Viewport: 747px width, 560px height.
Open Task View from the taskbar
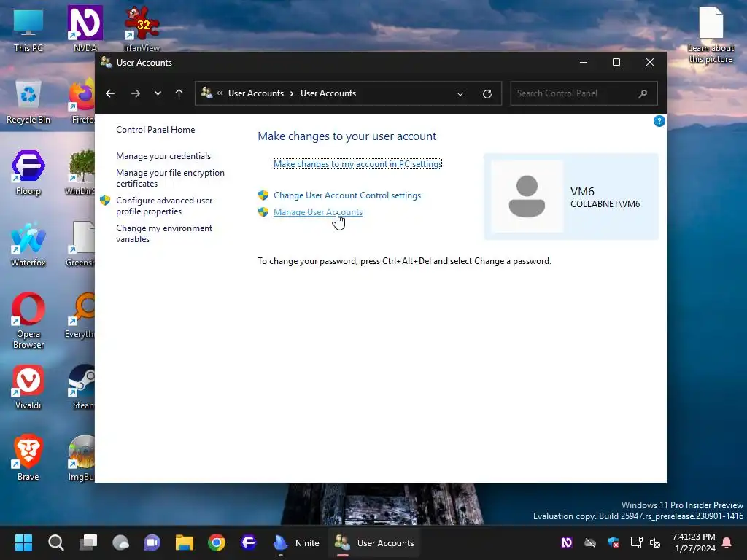pyautogui.click(x=88, y=542)
